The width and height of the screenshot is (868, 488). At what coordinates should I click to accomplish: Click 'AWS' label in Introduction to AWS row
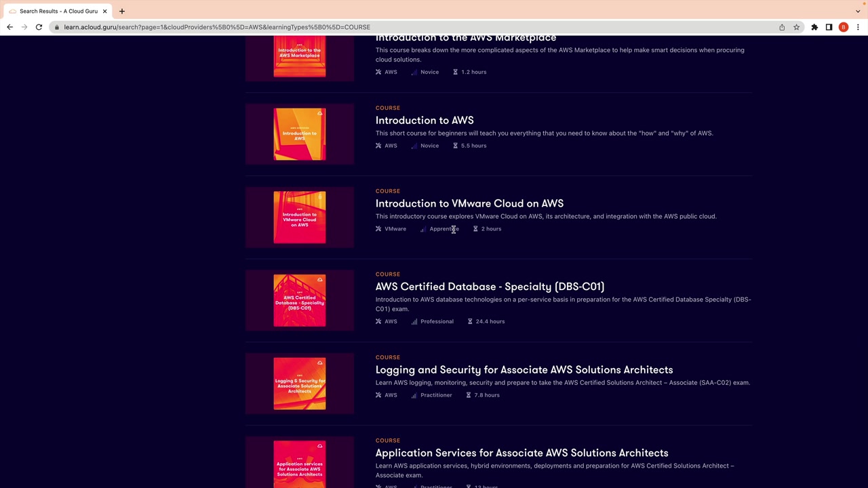pyautogui.click(x=391, y=146)
